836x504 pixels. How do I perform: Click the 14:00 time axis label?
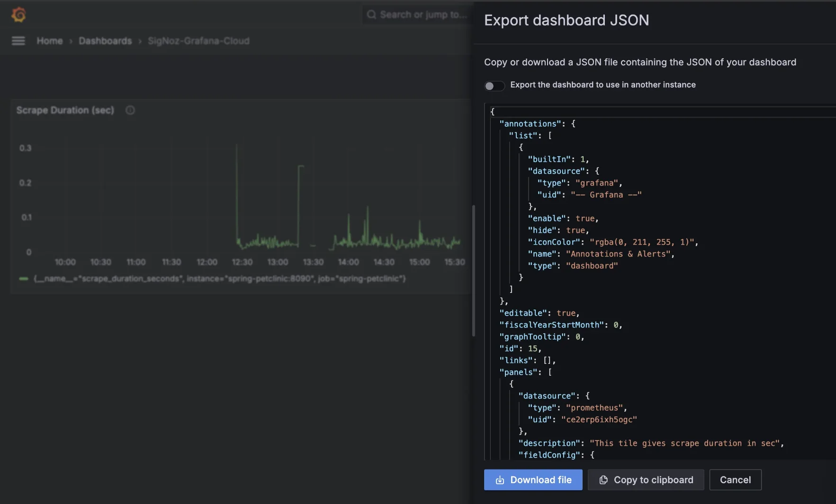click(348, 262)
